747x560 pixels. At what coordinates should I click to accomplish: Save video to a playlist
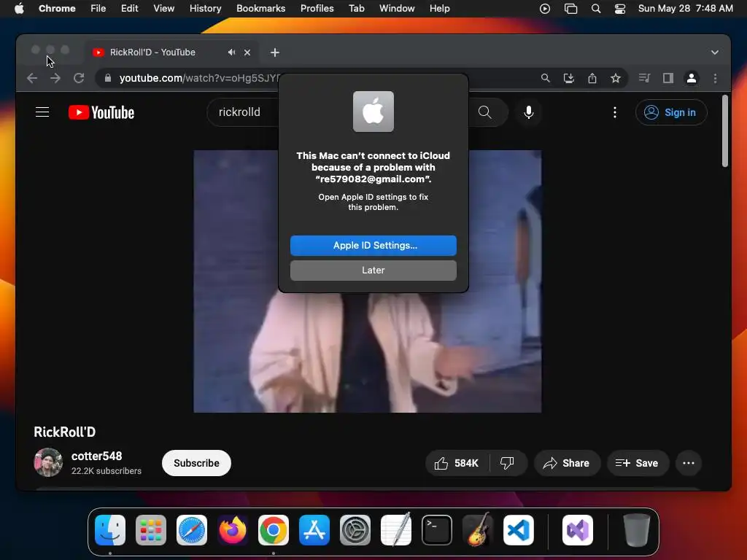coord(638,463)
